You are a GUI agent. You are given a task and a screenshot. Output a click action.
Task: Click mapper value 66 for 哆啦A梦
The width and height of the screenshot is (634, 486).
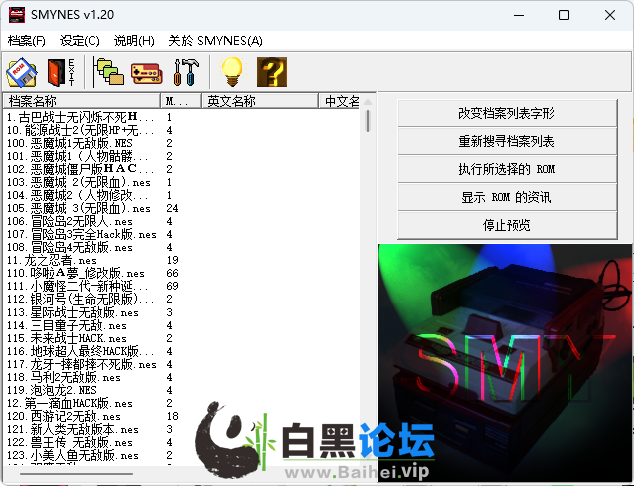coord(172,273)
